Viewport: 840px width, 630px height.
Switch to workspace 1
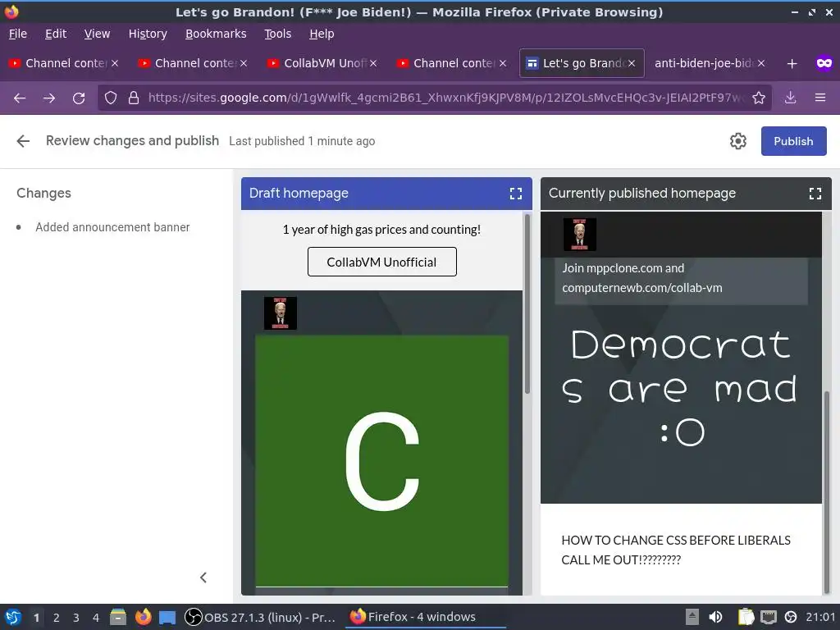[x=36, y=618]
